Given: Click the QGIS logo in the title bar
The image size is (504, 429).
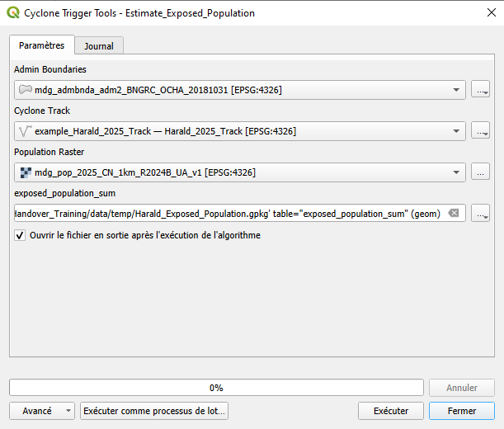Looking at the screenshot, I should tap(12, 13).
